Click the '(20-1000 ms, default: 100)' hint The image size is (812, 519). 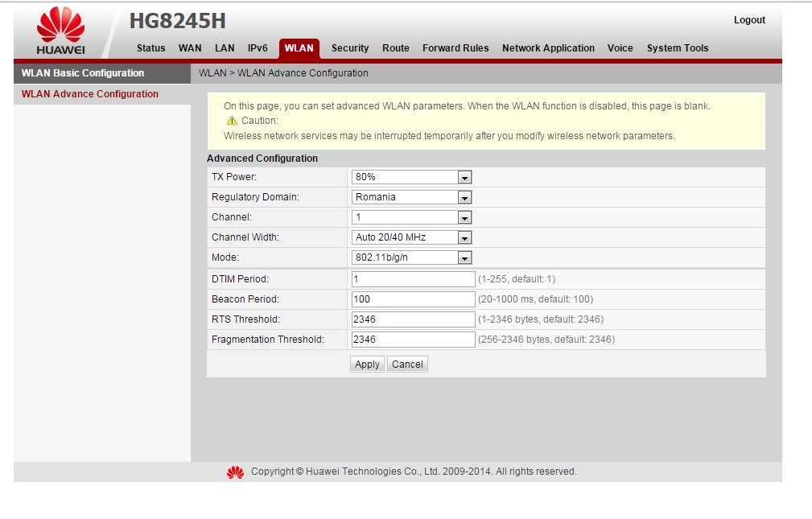click(535, 299)
